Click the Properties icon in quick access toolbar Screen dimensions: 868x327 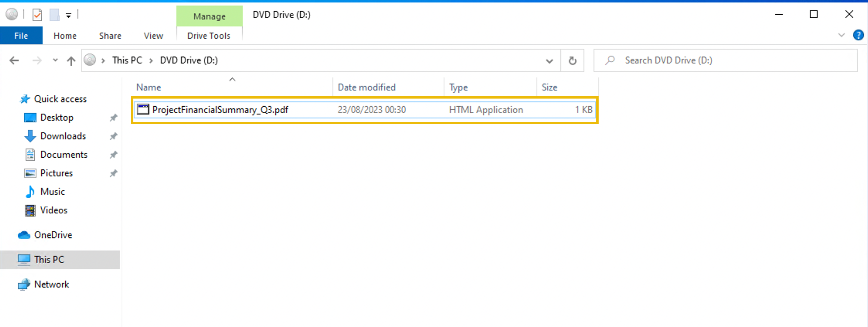click(37, 15)
